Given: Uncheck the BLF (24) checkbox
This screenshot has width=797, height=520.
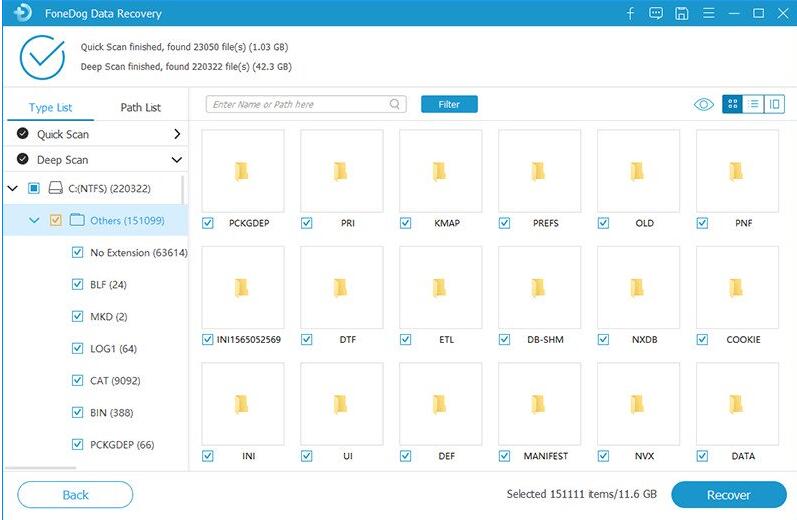Looking at the screenshot, I should [77, 284].
